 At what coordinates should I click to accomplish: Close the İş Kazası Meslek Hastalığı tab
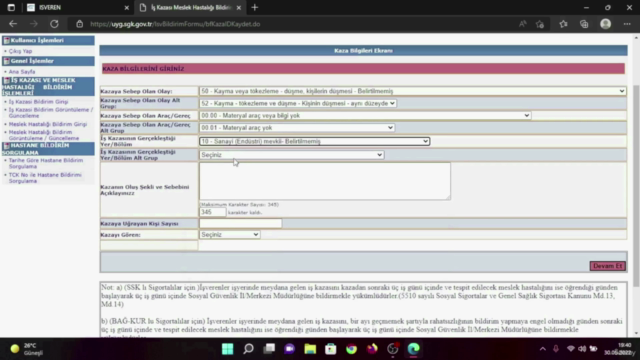(239, 7)
